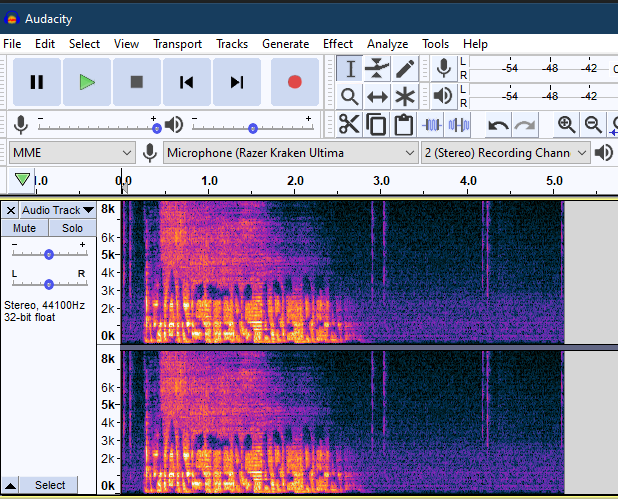618x499 pixels.
Task: Click the mixer speaker volume icon
Action: point(174,125)
